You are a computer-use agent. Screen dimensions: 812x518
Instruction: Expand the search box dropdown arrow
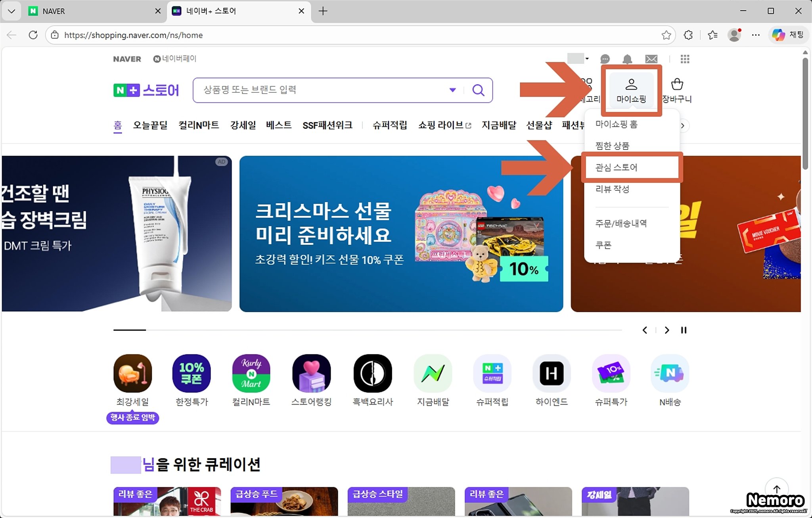pos(452,90)
